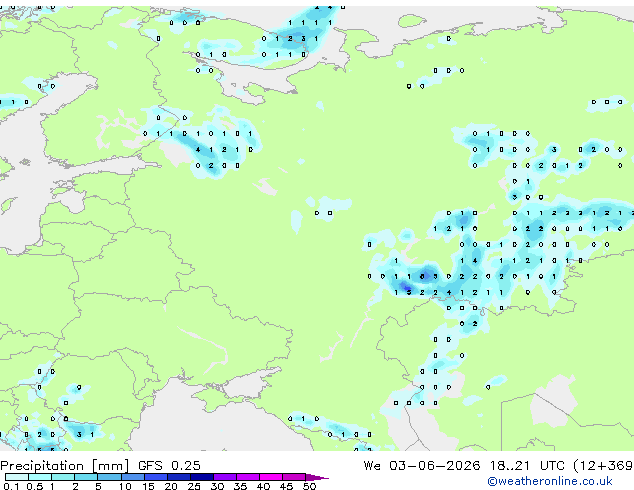This screenshot has width=634, height=490.
Task: Pick the 10–15 mm legend swatch
Action: pos(132,477)
